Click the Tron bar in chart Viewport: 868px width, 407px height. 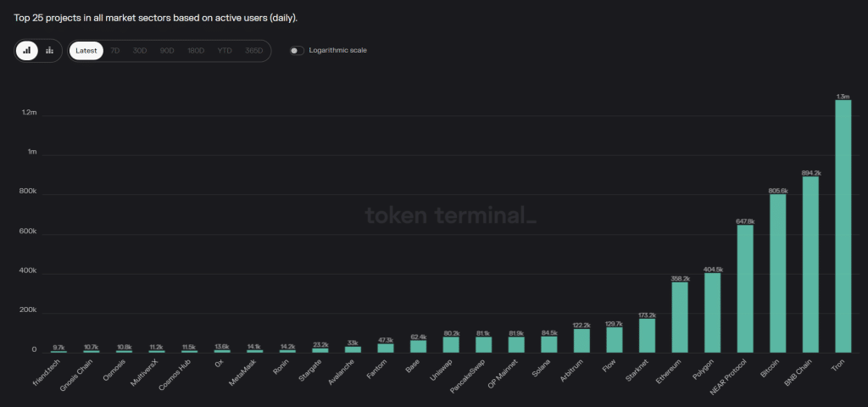pos(843,226)
